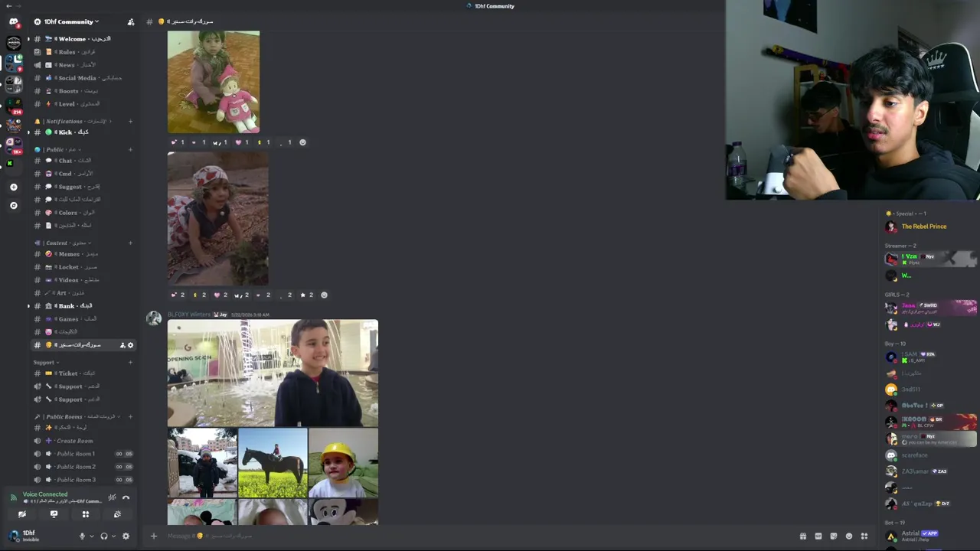The height and width of the screenshot is (551, 980).
Task: Create invite for the selected channel
Action: 122,345
